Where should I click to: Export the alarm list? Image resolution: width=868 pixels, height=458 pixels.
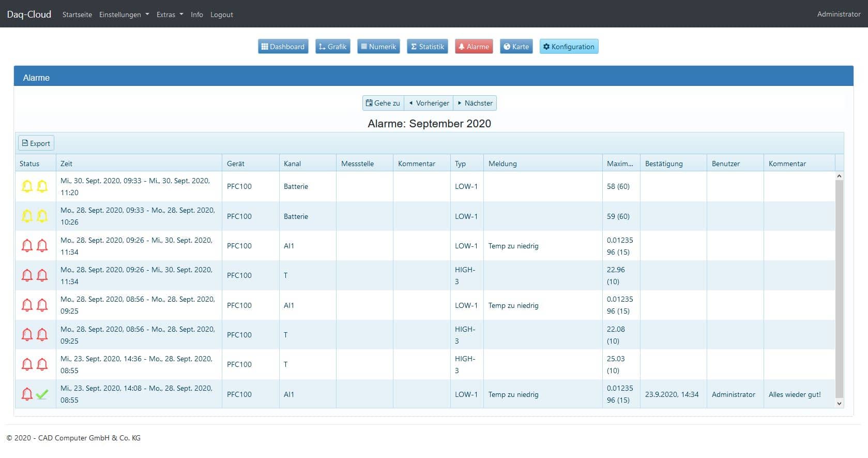[36, 143]
